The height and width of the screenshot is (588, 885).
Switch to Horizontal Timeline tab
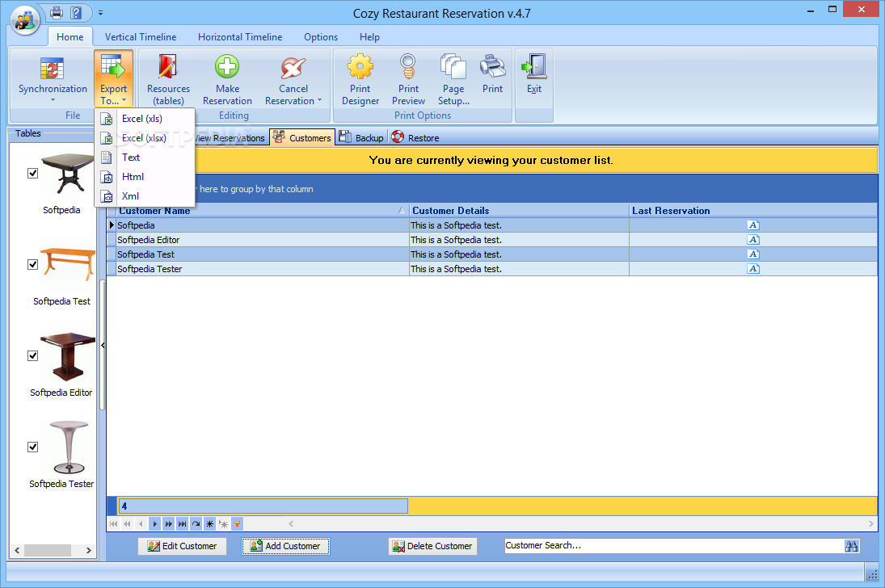[240, 36]
